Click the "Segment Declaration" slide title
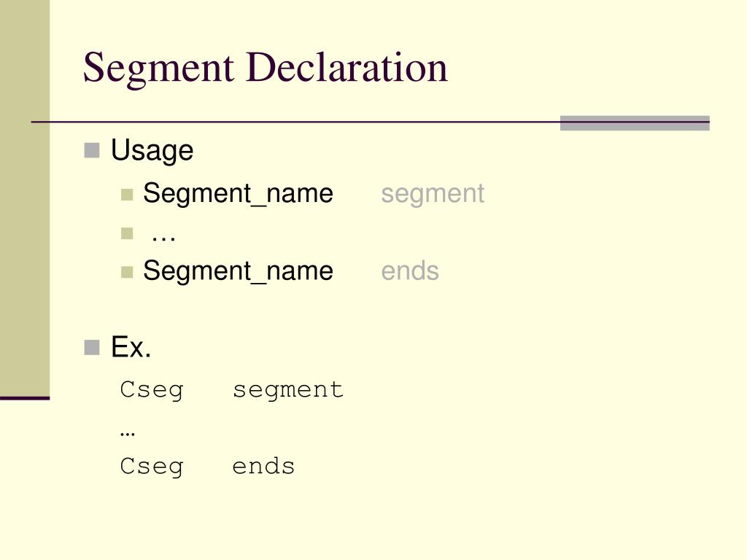Image resolution: width=747 pixels, height=560 pixels. pyautogui.click(x=265, y=68)
